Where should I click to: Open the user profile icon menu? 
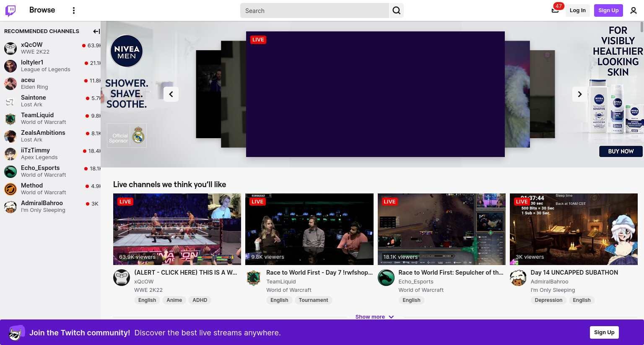634,10
